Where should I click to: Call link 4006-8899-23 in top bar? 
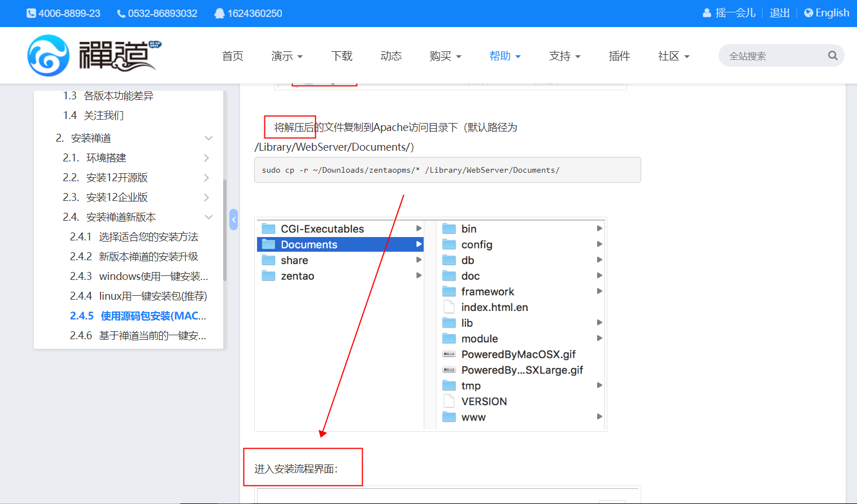tap(63, 14)
